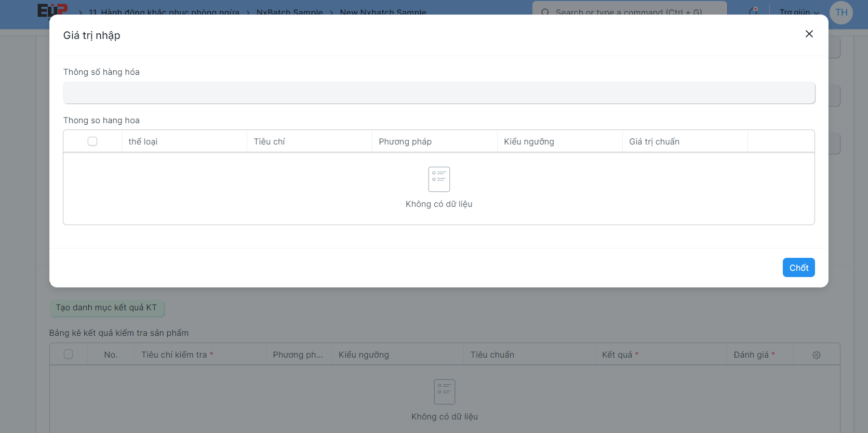Click the notification bell icon
Viewport: 868px width, 433px height.
tap(753, 11)
